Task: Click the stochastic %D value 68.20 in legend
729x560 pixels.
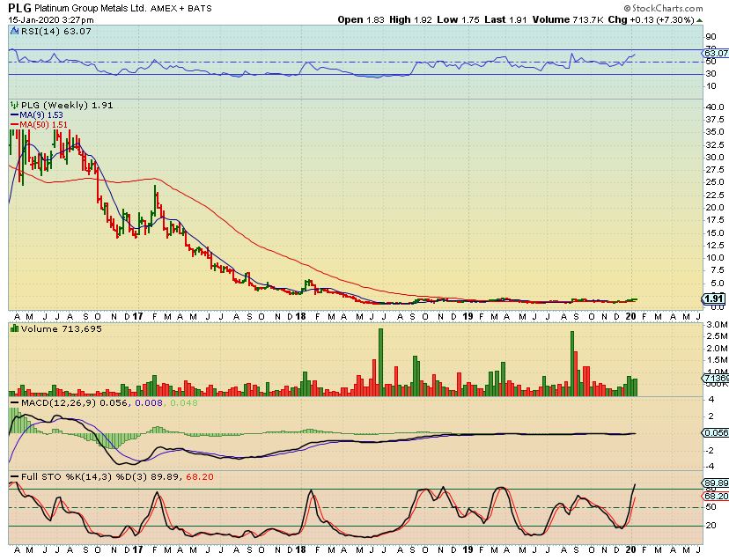Action: point(200,476)
